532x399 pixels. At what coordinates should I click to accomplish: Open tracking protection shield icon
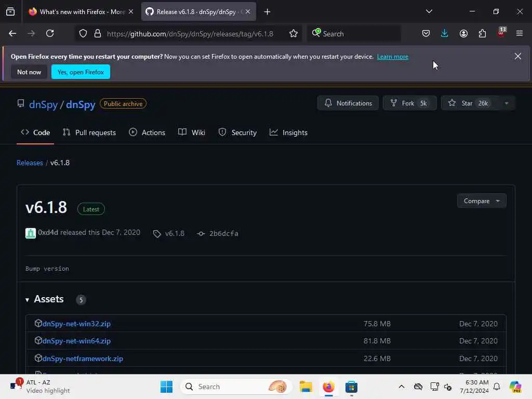pyautogui.click(x=83, y=33)
